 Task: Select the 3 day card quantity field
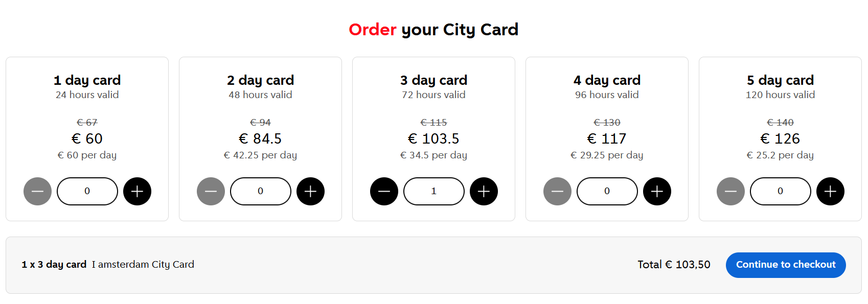tap(434, 191)
